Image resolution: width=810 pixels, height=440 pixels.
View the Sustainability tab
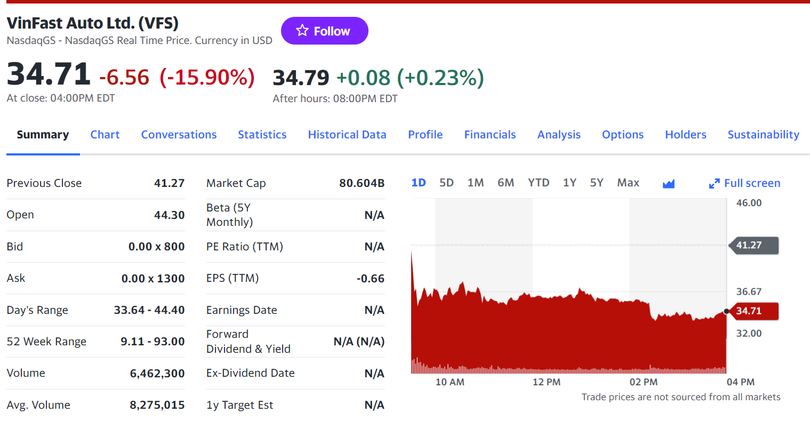pos(763,135)
